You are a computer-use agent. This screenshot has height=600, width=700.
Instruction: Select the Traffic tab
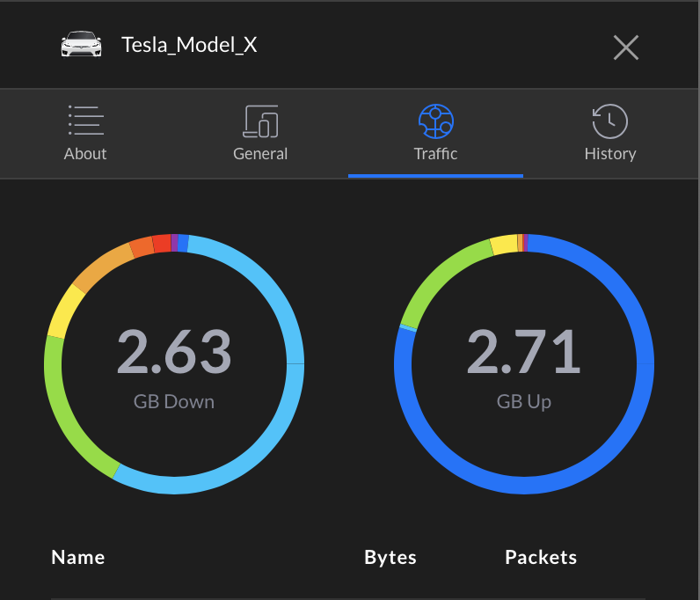pyautogui.click(x=435, y=133)
